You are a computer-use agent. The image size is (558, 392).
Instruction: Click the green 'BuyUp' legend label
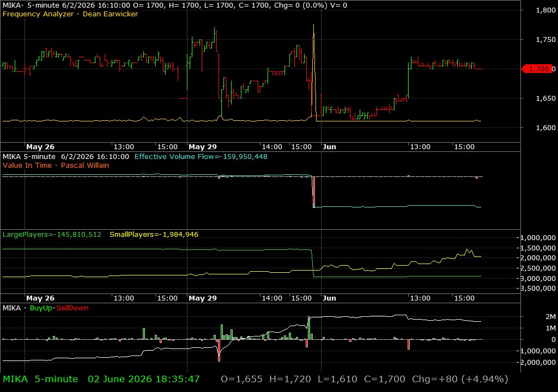pos(41,308)
